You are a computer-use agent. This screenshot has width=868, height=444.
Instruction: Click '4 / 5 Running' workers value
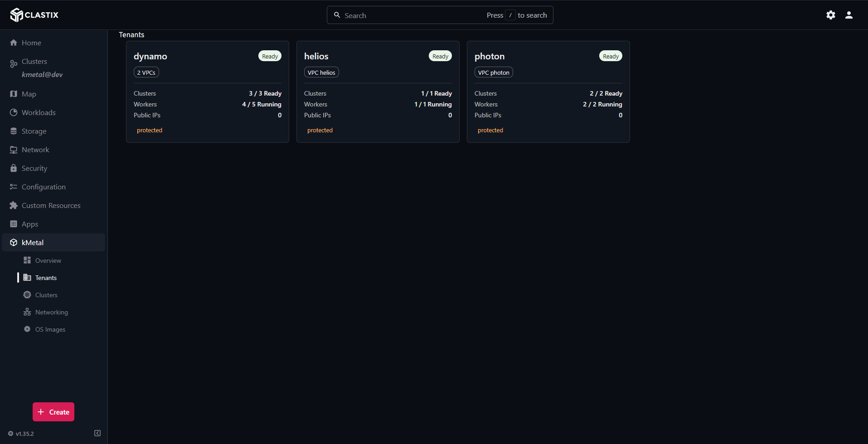(x=262, y=104)
